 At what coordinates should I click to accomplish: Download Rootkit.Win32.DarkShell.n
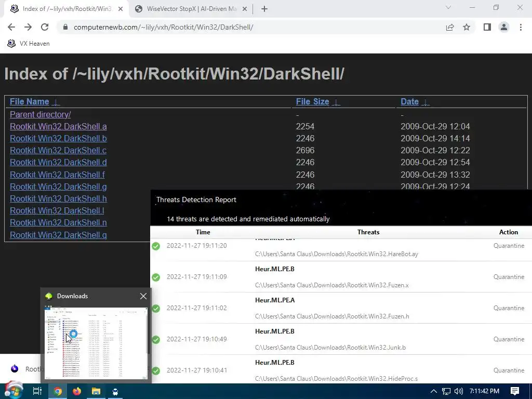click(58, 222)
